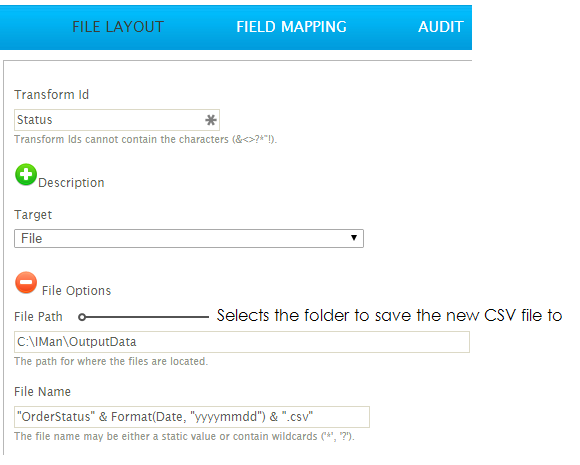Expand Description with the green plus icon

(x=26, y=175)
